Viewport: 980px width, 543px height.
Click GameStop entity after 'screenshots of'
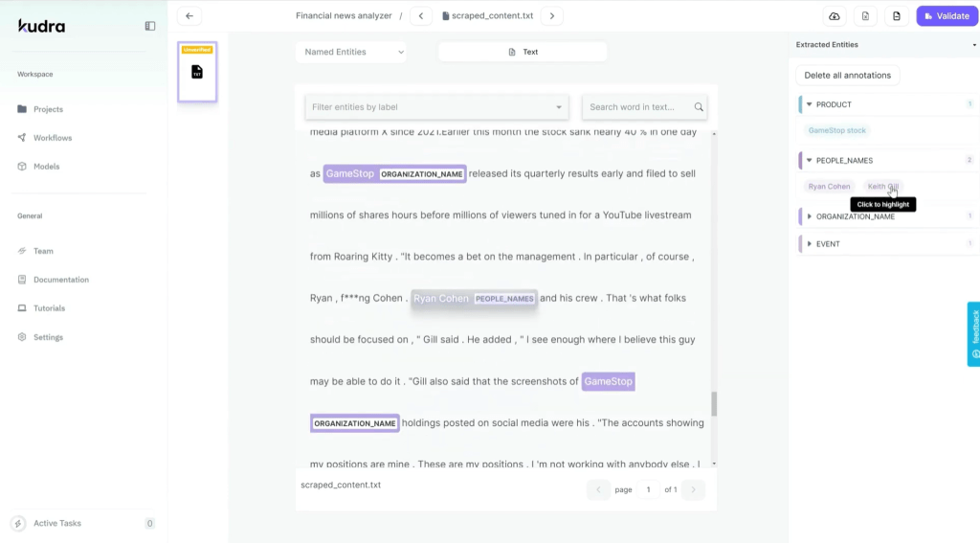point(608,381)
